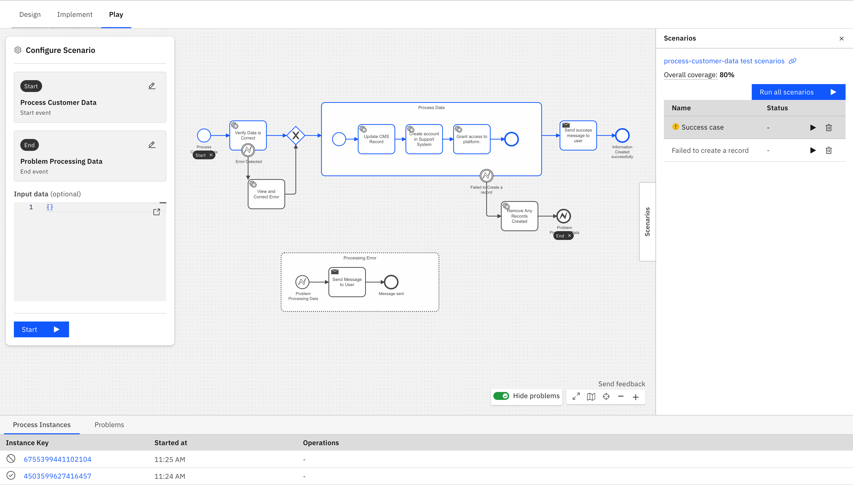Image resolution: width=853 pixels, height=504 pixels.
Task: Open the Problems tab
Action: point(109,425)
